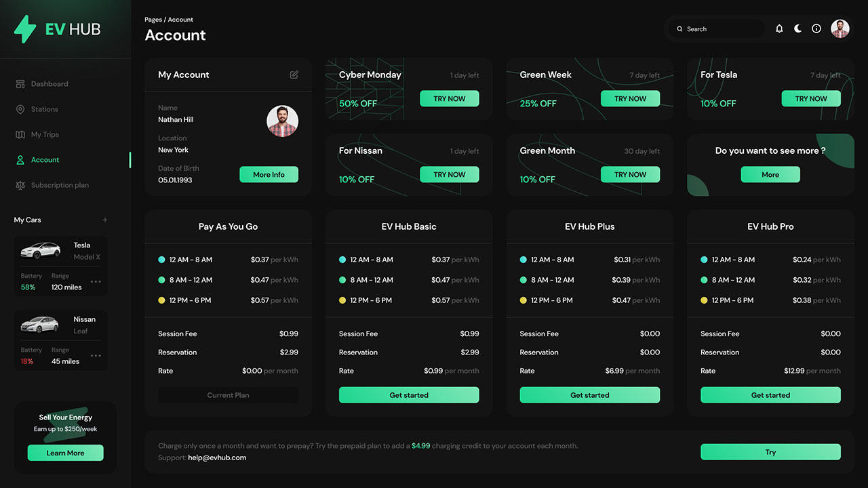Edit My Account using the pencil icon
868x488 pixels.
(294, 75)
